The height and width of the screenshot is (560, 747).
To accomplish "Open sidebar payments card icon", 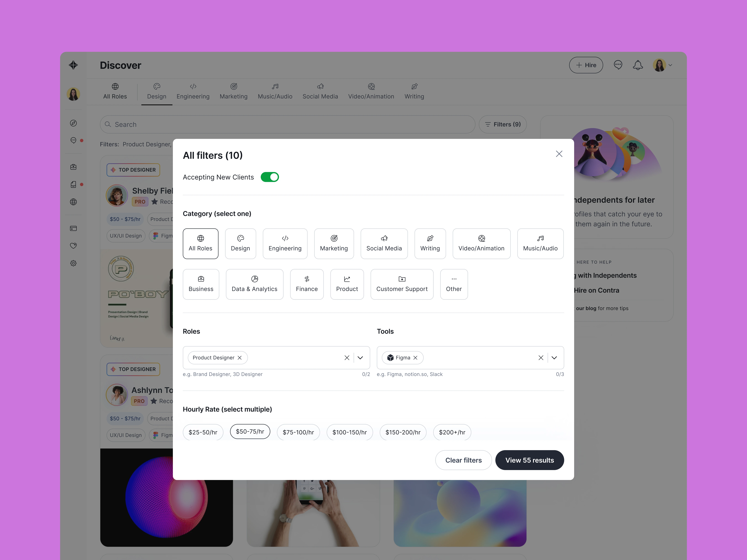I will [x=73, y=229].
